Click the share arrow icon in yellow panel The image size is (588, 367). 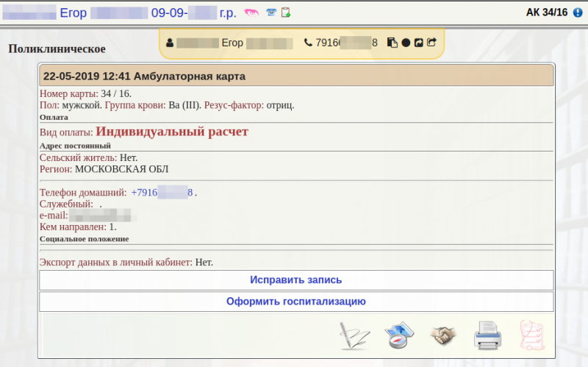(431, 43)
